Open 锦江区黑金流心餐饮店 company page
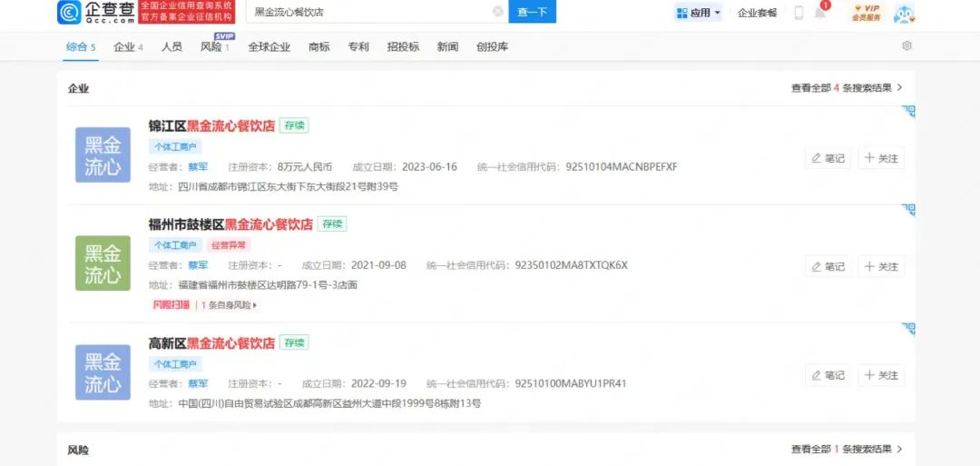The width and height of the screenshot is (980, 466). 211,125
